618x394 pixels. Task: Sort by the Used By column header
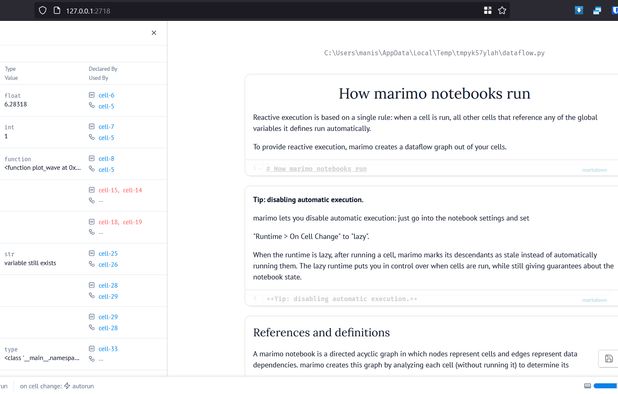[x=99, y=78]
